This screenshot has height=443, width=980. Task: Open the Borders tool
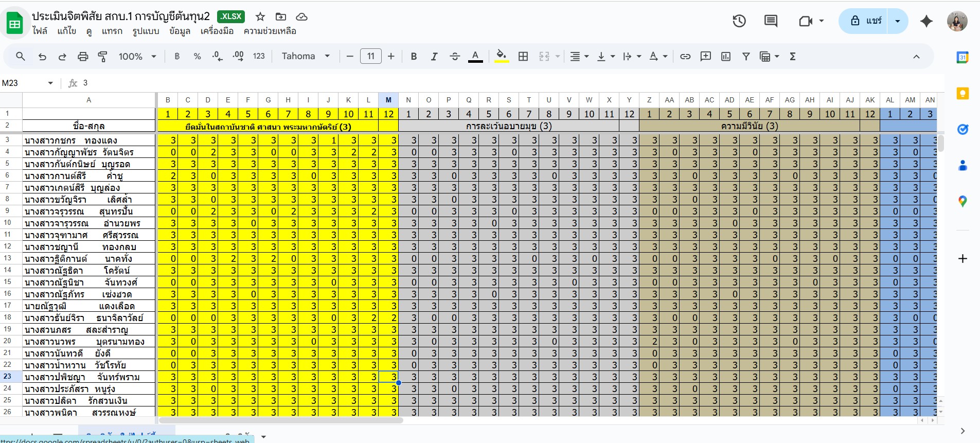point(523,57)
